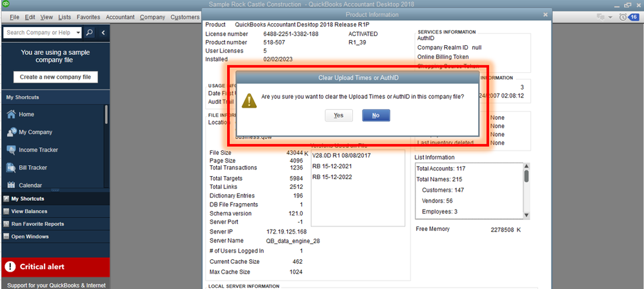Click the QuickBooks logo icon in title bar
Image resolution: width=644 pixels, height=289 pixels.
pos(5,4)
